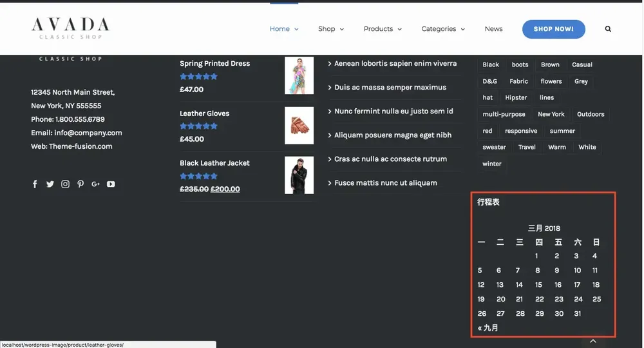Select the red tag
The height and width of the screenshot is (348, 644).
488,131
